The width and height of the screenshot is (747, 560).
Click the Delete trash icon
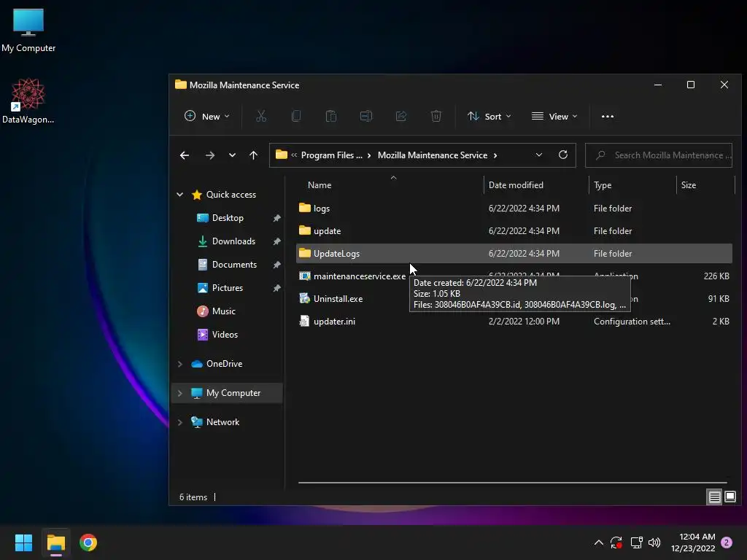pos(436,116)
